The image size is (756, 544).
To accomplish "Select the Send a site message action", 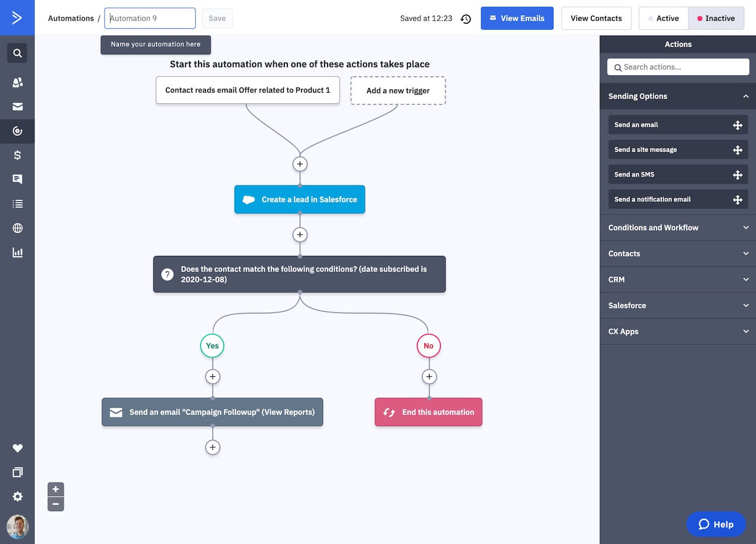I will [678, 150].
